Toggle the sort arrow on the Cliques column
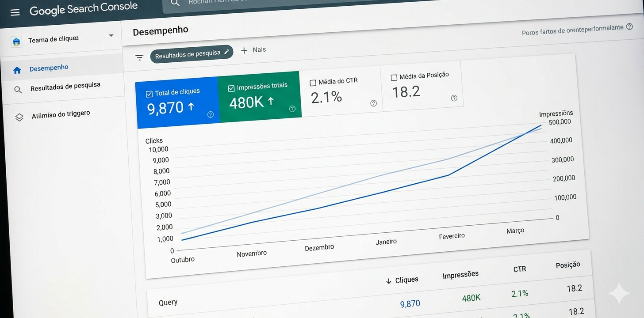Image resolution: width=644 pixels, height=318 pixels. tap(388, 280)
